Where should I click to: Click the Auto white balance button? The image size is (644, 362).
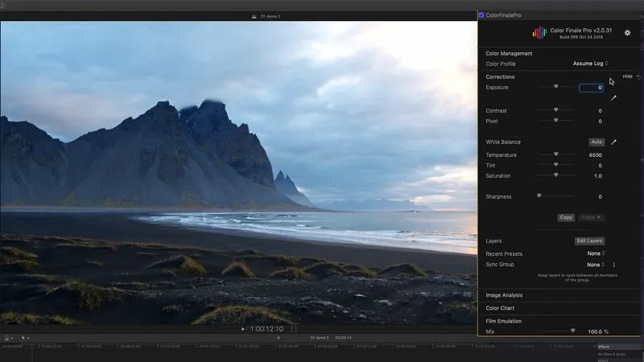pyautogui.click(x=596, y=142)
